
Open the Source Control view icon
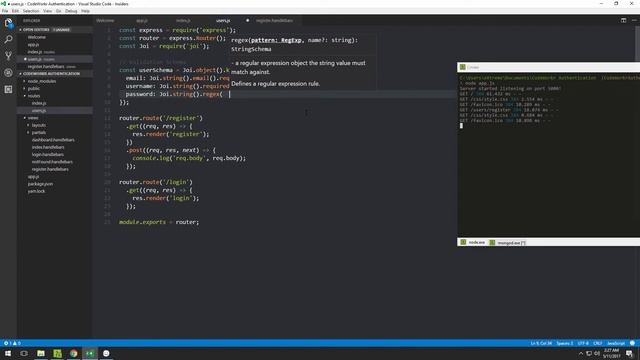pyautogui.click(x=8, y=56)
